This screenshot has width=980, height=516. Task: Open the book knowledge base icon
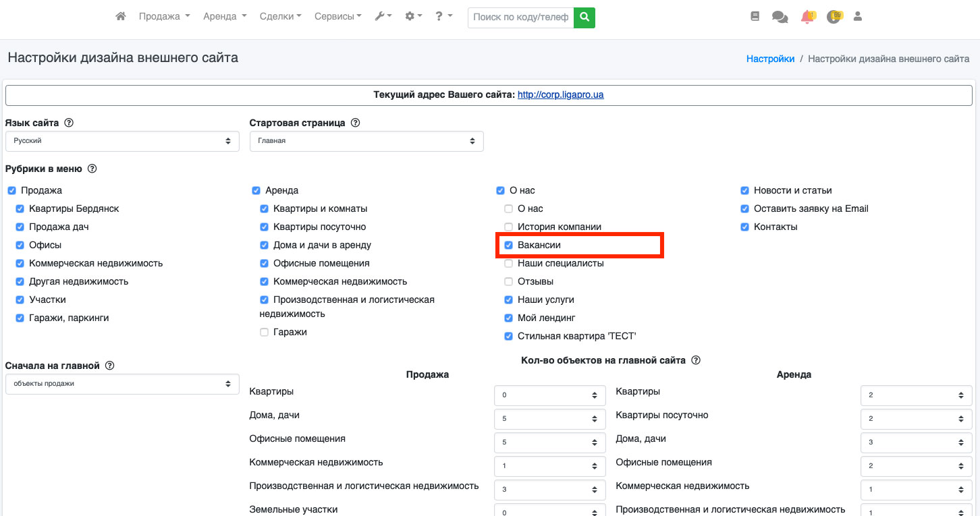(x=755, y=17)
